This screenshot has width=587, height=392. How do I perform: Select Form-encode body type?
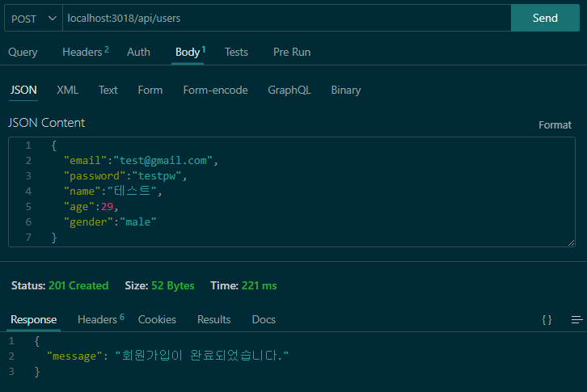[x=215, y=90]
